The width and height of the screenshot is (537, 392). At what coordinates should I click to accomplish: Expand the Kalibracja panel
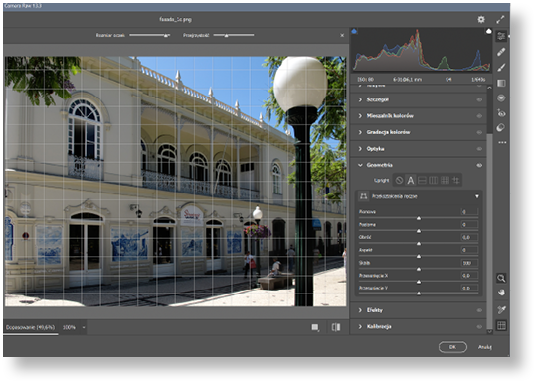pyautogui.click(x=360, y=327)
